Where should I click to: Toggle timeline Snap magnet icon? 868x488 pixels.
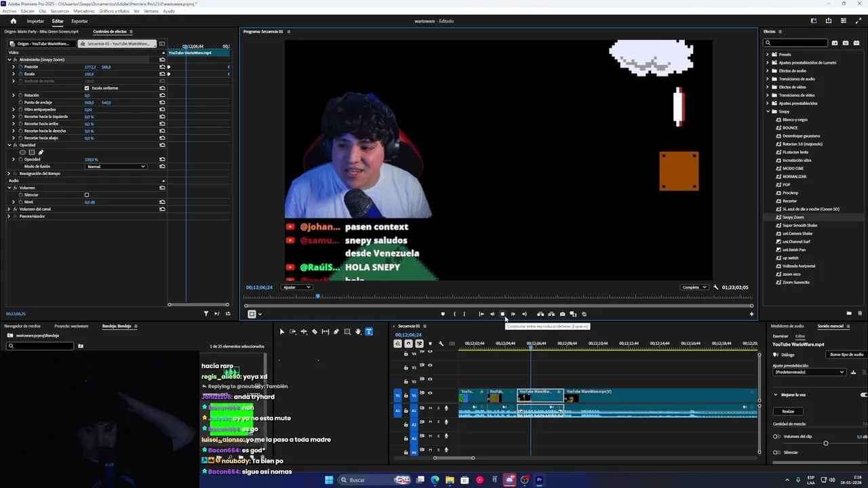(408, 344)
